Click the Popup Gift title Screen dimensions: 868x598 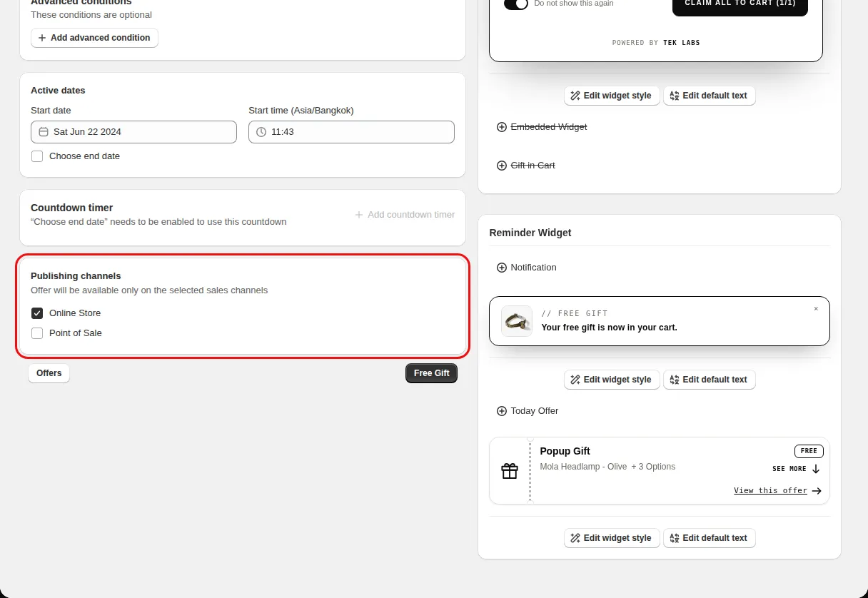coord(565,451)
